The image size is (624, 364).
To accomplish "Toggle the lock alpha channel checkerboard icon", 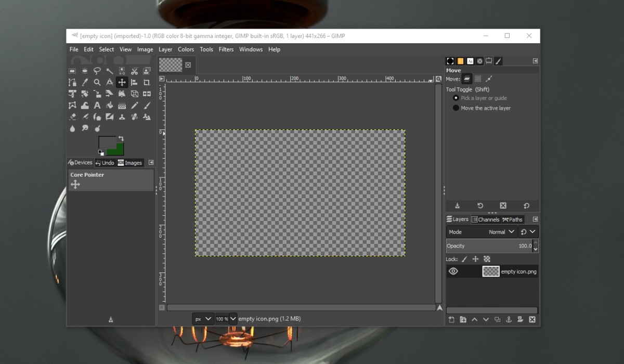I will point(487,259).
